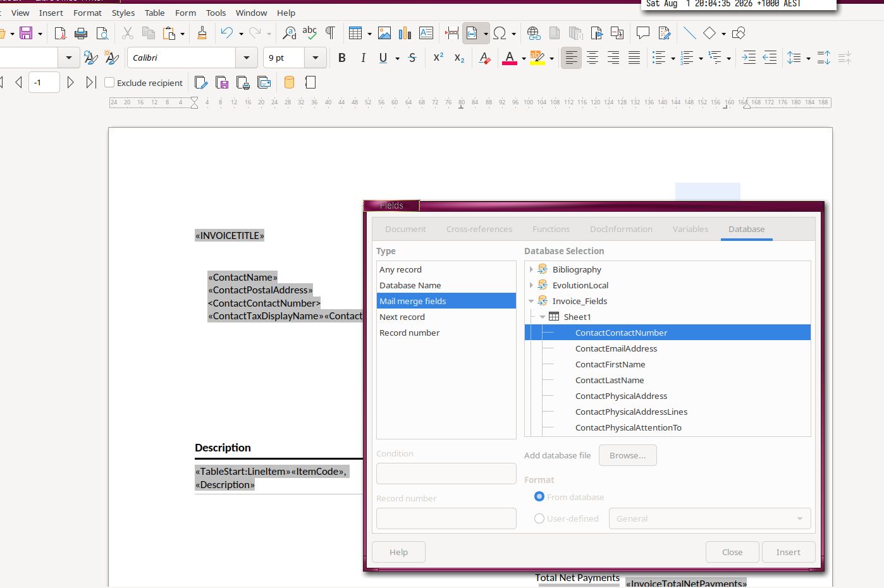Apply yellow highlighting color
884x588 pixels.
[537, 58]
